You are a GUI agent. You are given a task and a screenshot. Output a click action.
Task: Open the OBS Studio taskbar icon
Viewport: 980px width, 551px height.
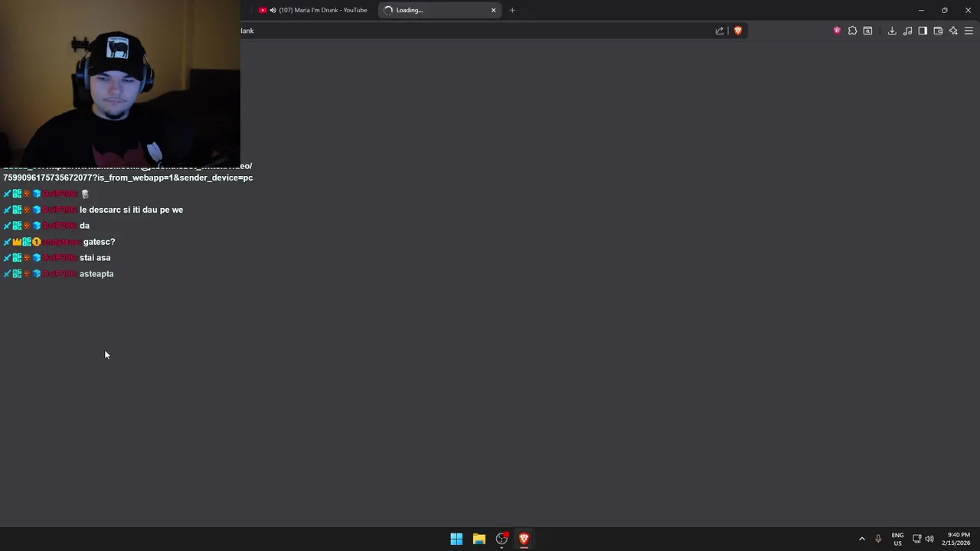pos(501,539)
